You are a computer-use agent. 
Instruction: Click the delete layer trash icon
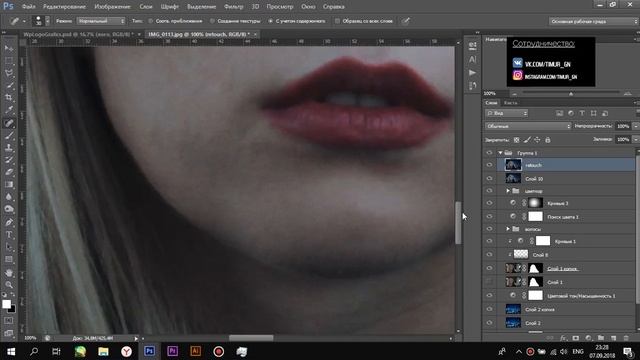(626, 338)
